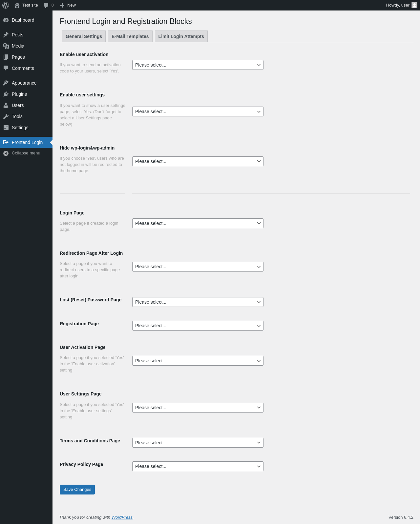Click the Comments icon in sidebar
Image resolution: width=420 pixels, height=524 pixels.
pyautogui.click(x=6, y=68)
